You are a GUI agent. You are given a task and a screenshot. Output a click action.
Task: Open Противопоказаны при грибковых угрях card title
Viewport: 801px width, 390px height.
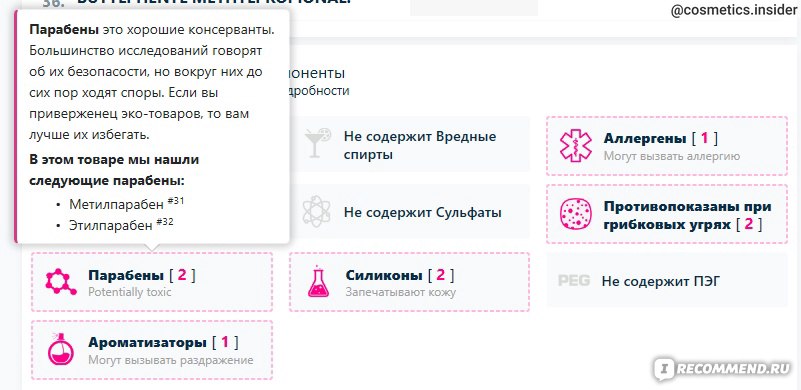688,215
